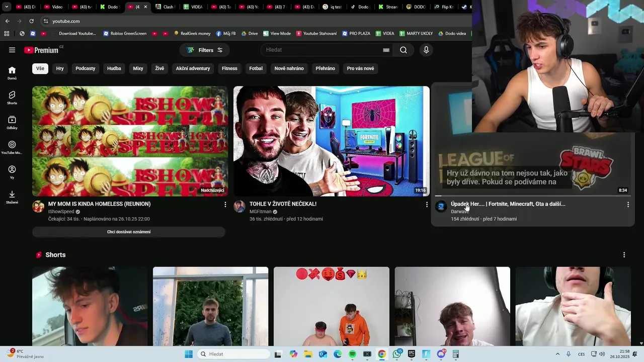Open more options for Úpadek Her video
Screen dimensions: 644x362
pos(628,205)
